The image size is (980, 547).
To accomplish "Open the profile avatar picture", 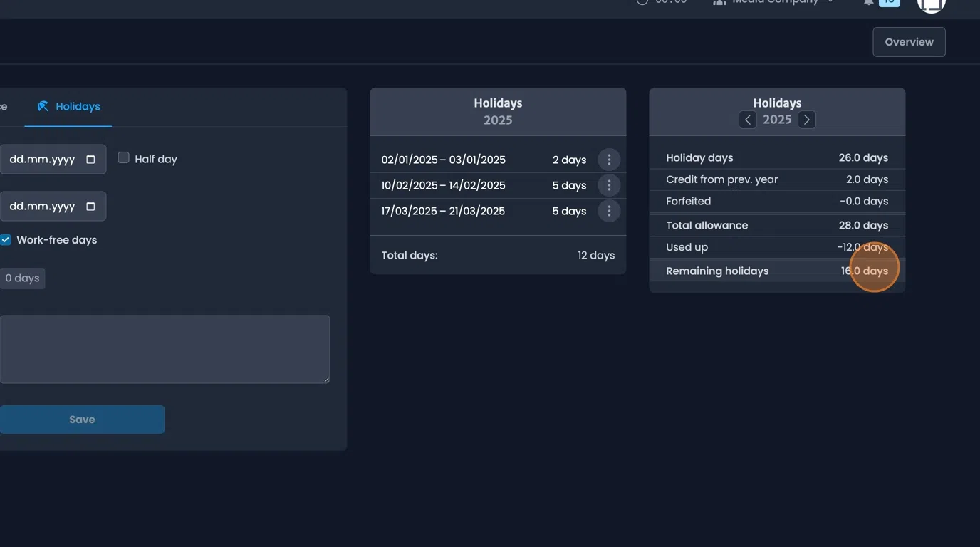I will click(x=931, y=6).
